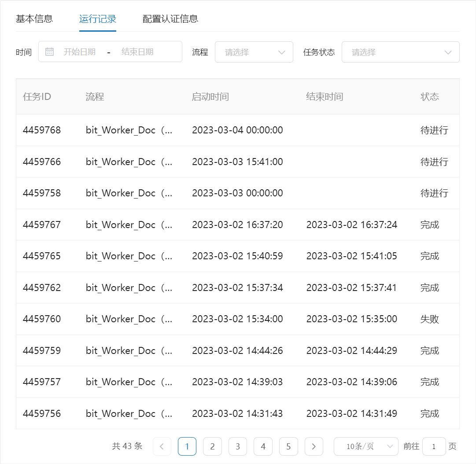
Task: Switch to the 基本信息 tab
Action: tap(34, 19)
